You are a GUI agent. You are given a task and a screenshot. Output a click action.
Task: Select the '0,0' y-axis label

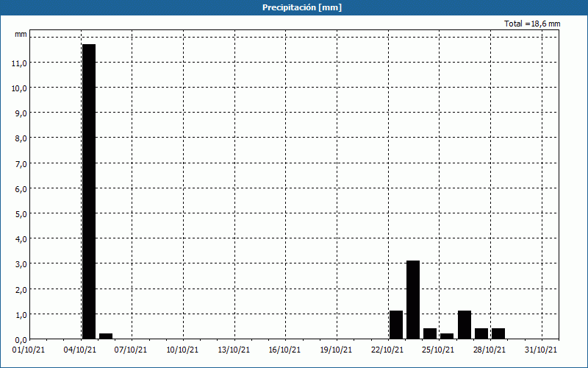pos(21,340)
